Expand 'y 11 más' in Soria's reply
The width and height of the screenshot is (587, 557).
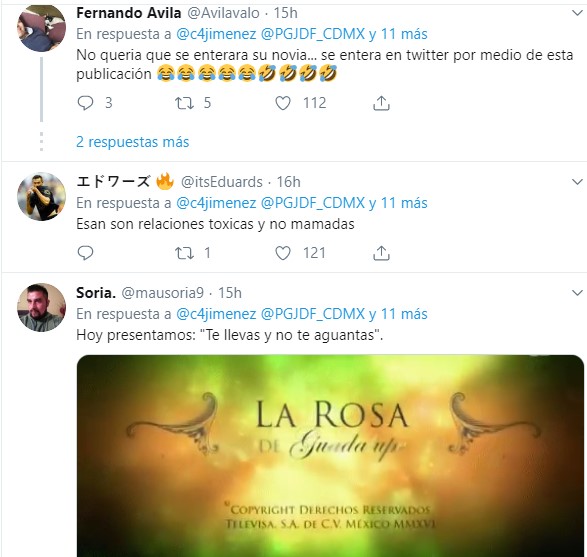pos(398,314)
